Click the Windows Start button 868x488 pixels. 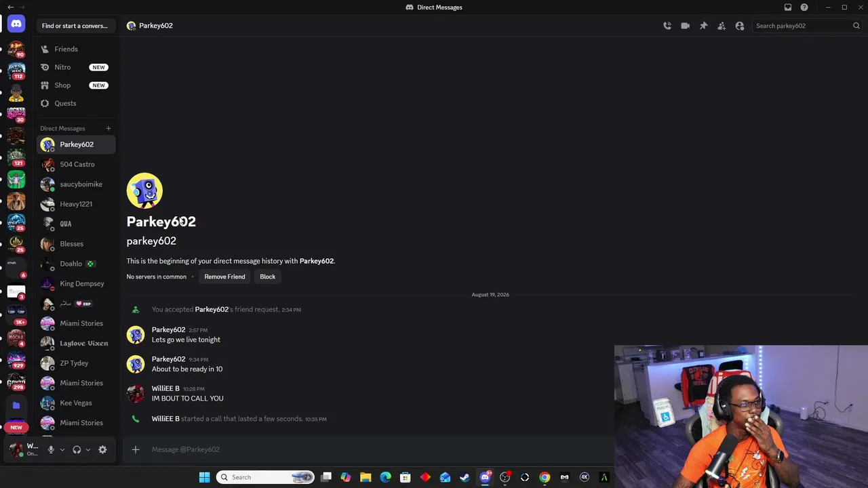204,477
